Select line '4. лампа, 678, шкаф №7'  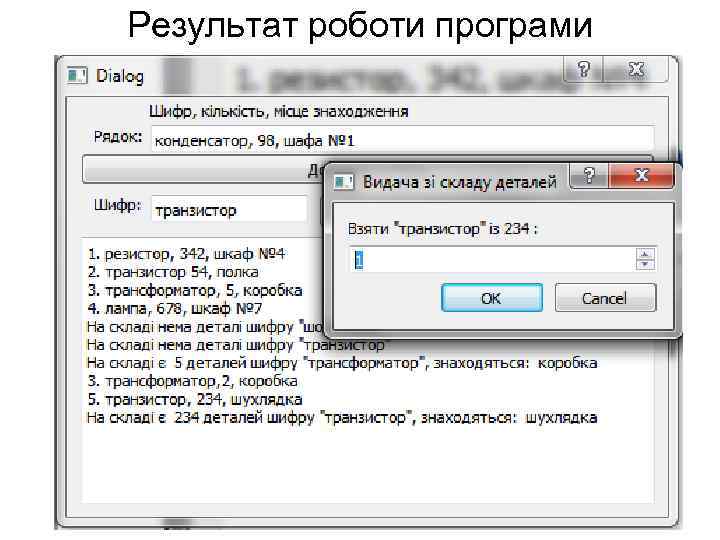174,308
